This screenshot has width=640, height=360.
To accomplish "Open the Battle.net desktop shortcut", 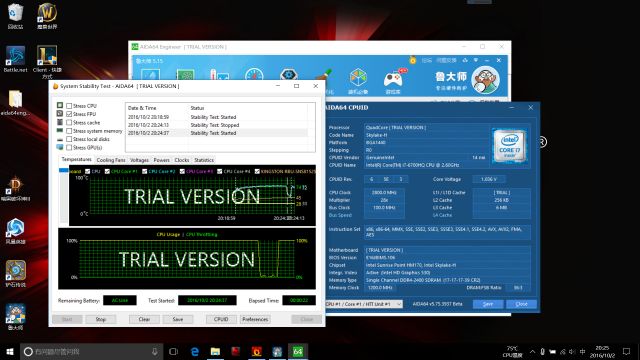I will point(15,59).
